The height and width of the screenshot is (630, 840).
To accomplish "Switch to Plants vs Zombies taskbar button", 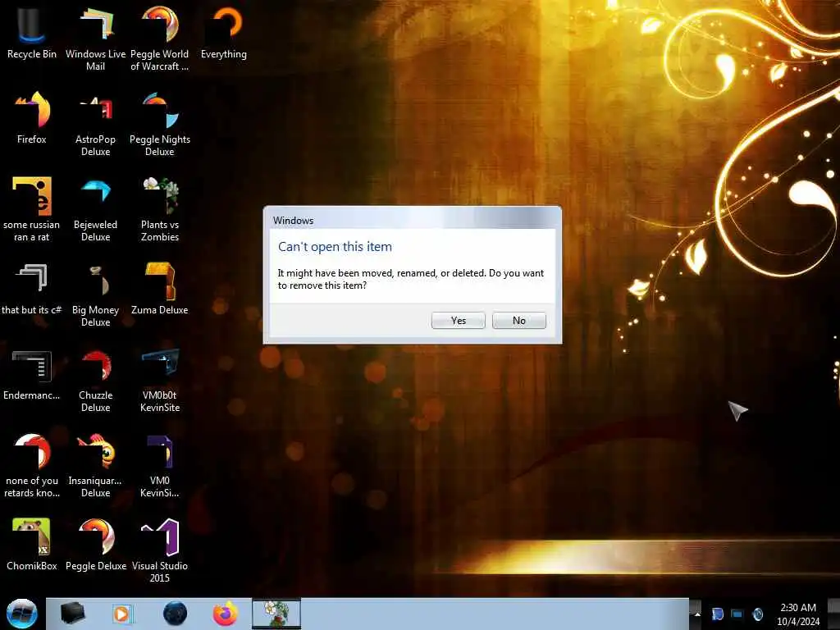I will tap(276, 614).
